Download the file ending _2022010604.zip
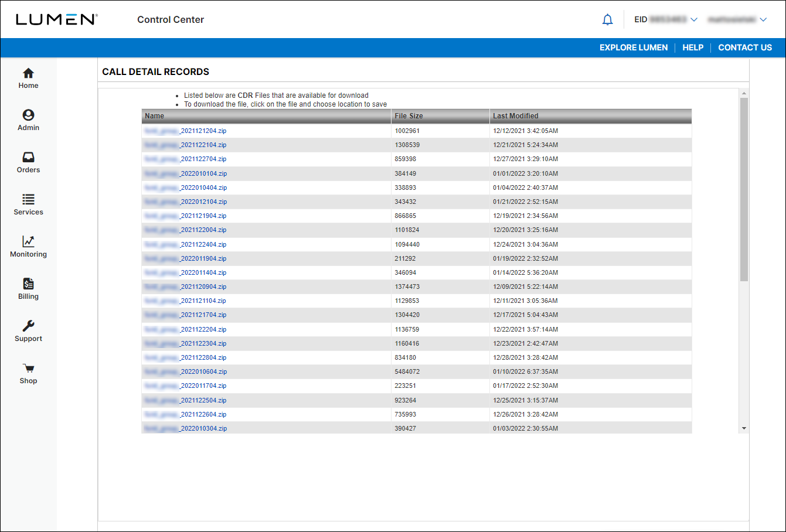Viewport: 786px width, 532px height. point(185,371)
